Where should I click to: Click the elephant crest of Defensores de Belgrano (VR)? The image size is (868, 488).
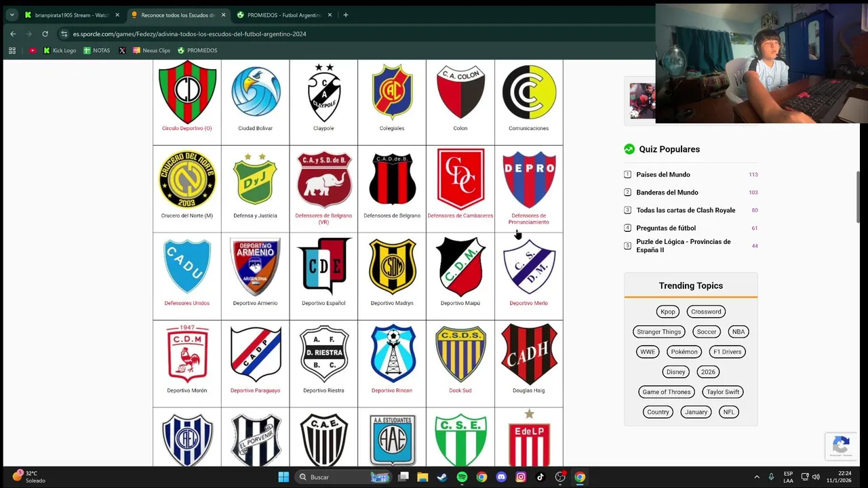(324, 179)
